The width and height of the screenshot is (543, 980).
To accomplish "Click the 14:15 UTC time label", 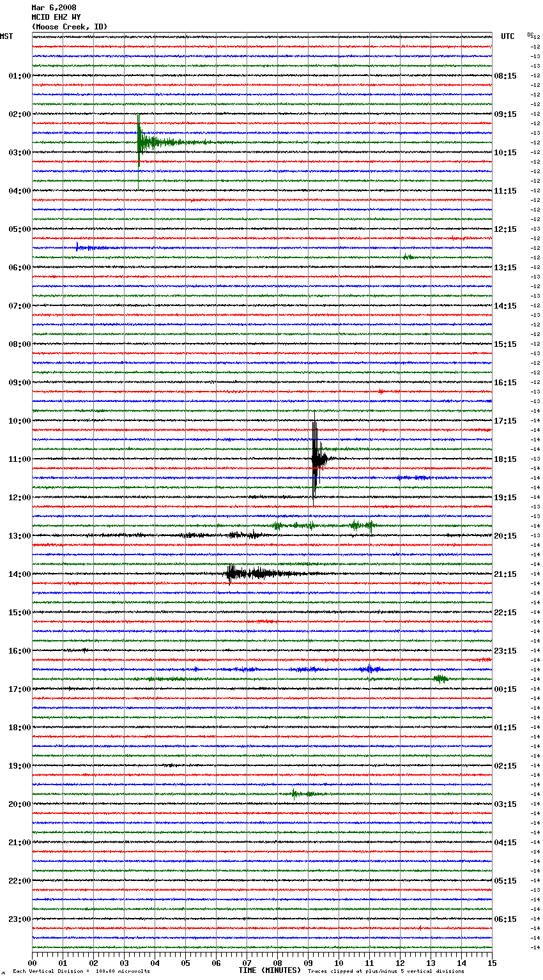I will click(505, 306).
